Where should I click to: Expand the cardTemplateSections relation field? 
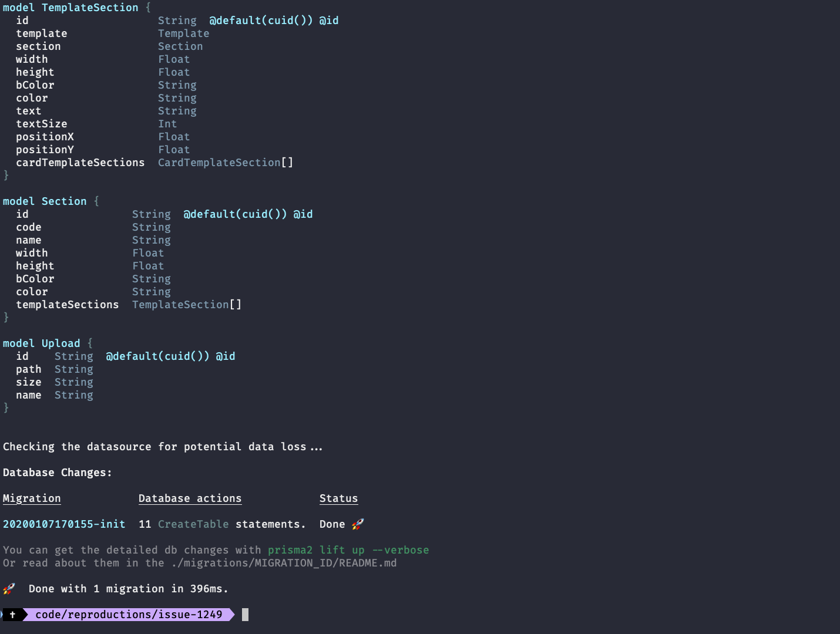tap(80, 162)
